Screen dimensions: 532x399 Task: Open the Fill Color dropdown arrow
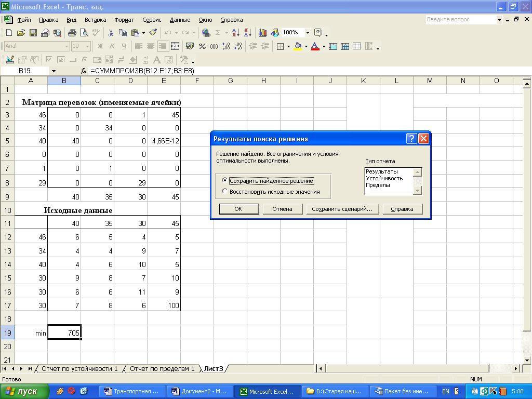coord(306,46)
